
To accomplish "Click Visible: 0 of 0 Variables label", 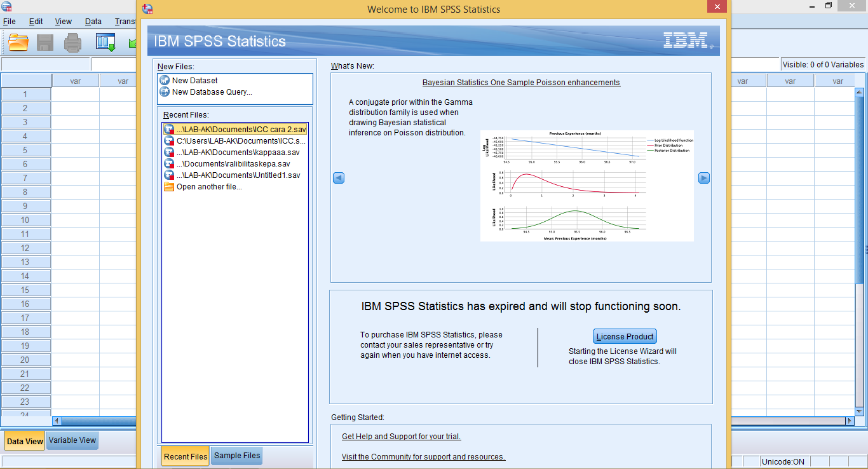I will pyautogui.click(x=823, y=65).
